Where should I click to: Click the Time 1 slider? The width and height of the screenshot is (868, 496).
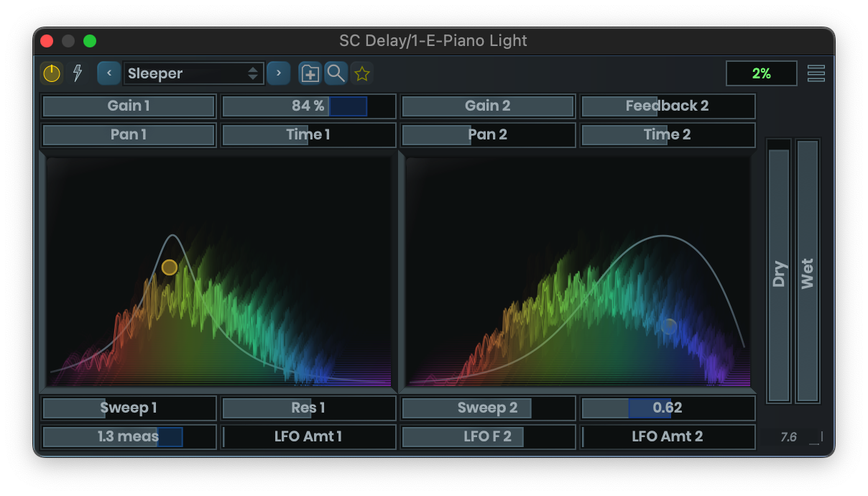pyautogui.click(x=308, y=135)
